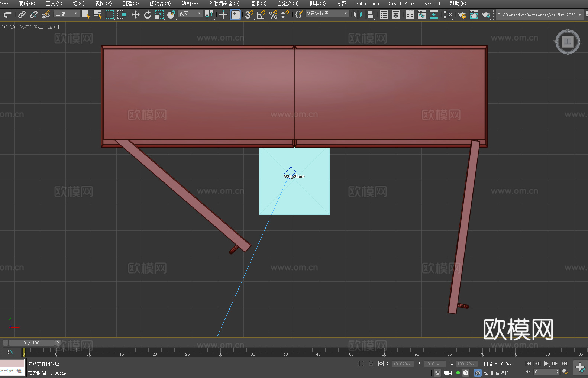Viewport: 588px width, 378px height.
Task: Open the Select by Name list
Action: point(97,14)
